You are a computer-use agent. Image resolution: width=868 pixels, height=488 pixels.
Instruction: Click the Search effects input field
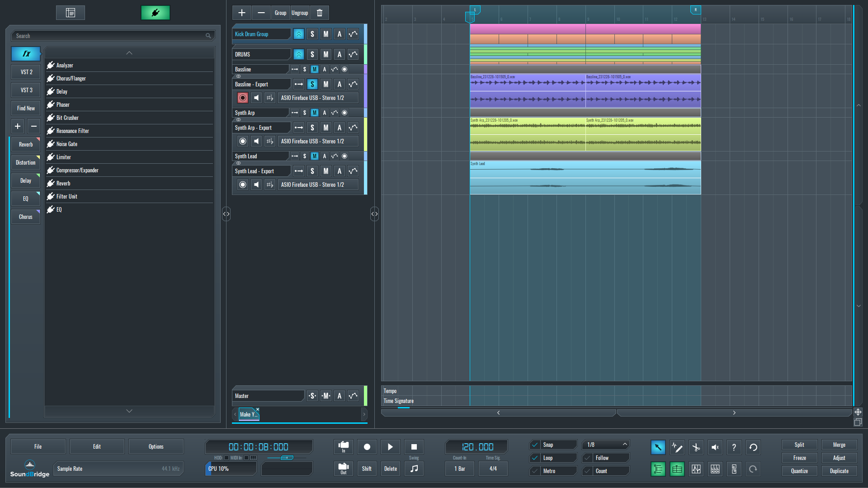click(113, 36)
